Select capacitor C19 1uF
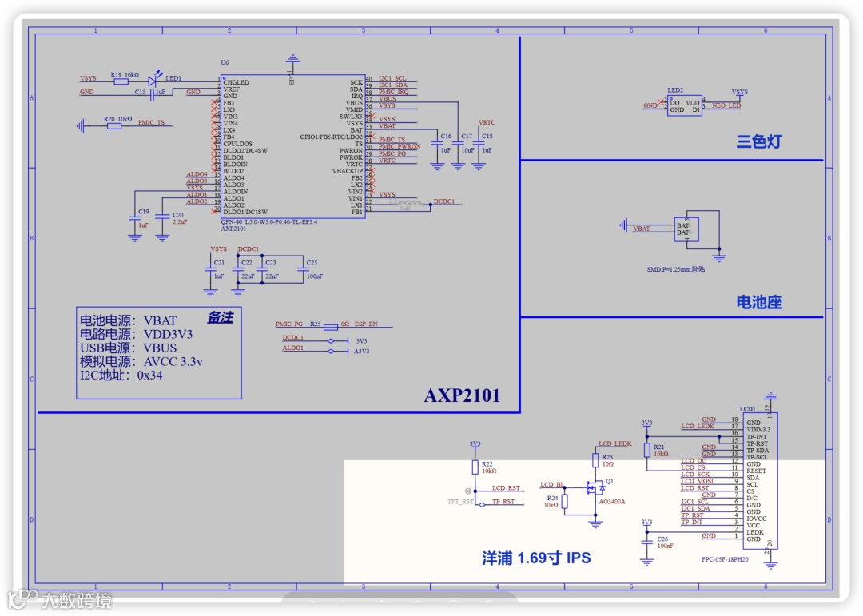 pyautogui.click(x=135, y=219)
